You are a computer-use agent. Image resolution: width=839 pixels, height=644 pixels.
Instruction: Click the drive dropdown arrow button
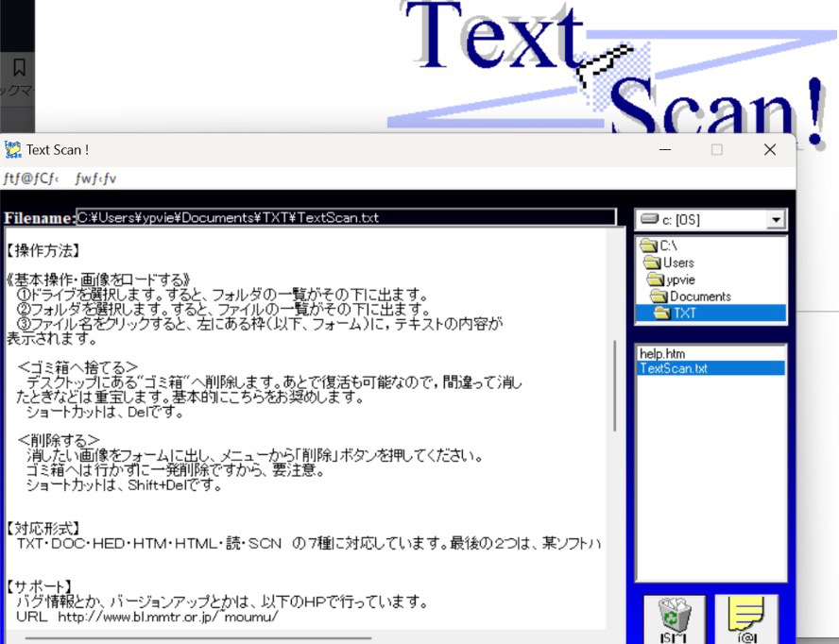776,220
